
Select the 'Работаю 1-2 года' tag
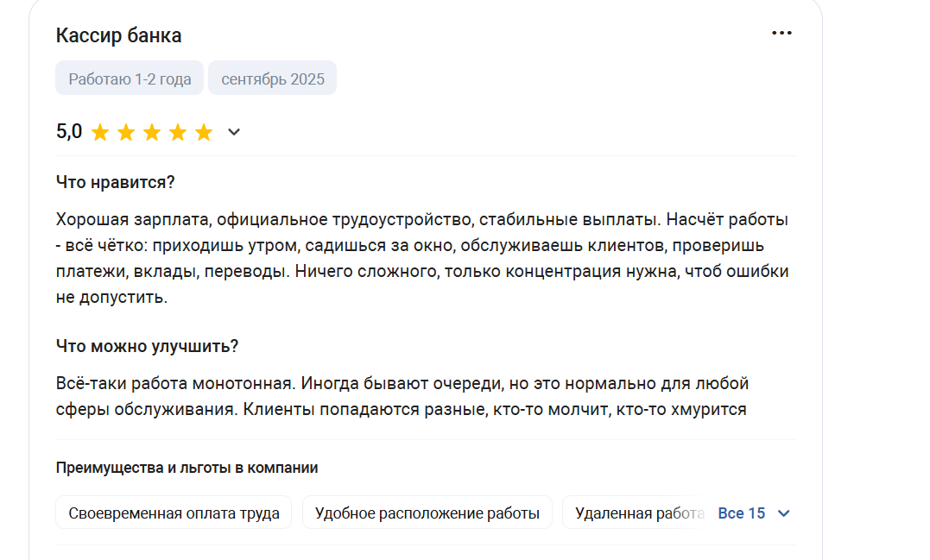[x=130, y=79]
